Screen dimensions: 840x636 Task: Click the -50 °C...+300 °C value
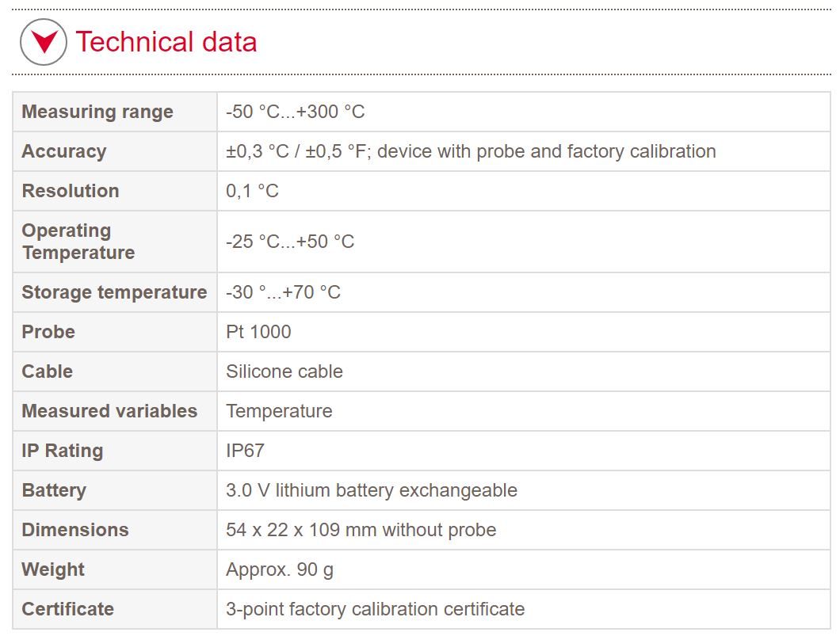(295, 112)
